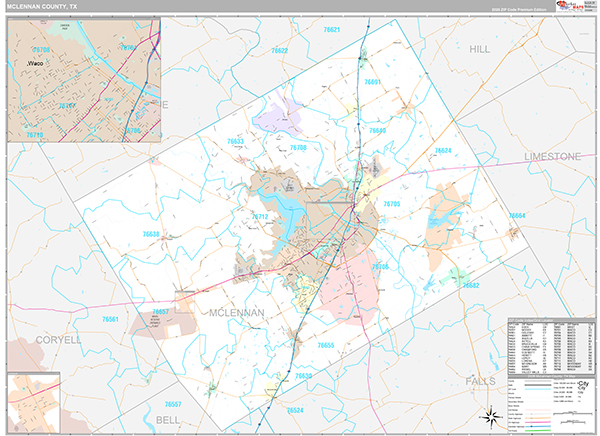Click the ZIP code label 76557
This screenshot has width=600, height=436.
pyautogui.click(x=173, y=404)
